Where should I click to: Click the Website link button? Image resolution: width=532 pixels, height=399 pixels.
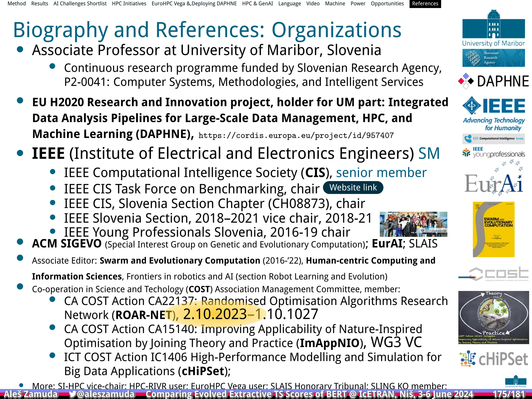(x=353, y=188)
